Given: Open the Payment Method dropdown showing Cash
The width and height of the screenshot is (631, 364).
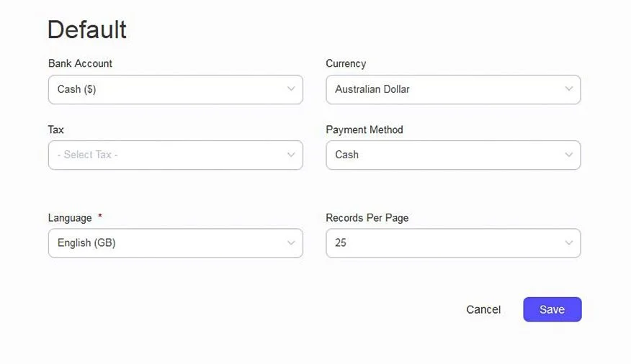Looking at the screenshot, I should (444, 155).
